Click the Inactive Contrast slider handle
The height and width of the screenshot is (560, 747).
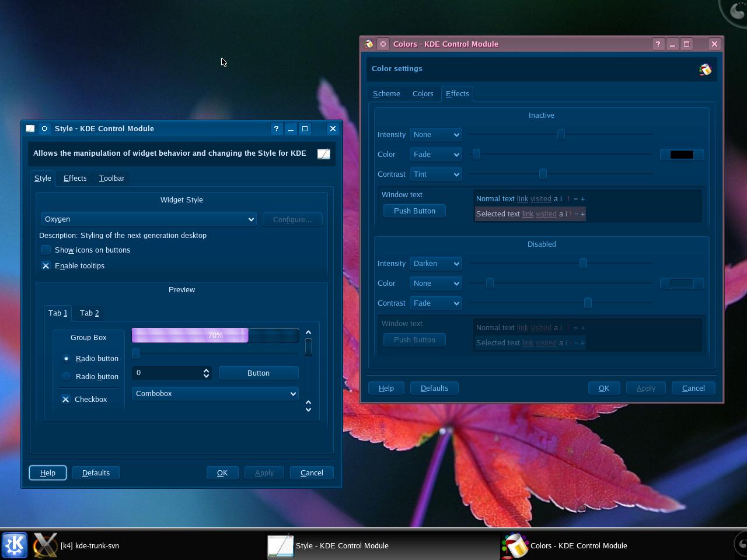click(543, 174)
